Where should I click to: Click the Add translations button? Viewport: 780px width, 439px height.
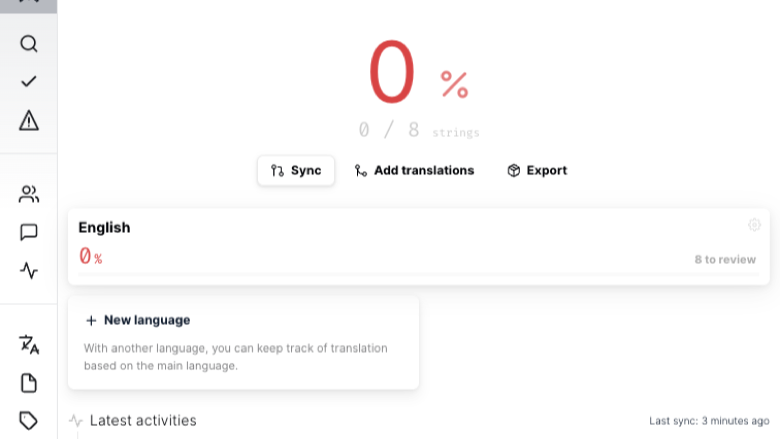[x=414, y=171]
